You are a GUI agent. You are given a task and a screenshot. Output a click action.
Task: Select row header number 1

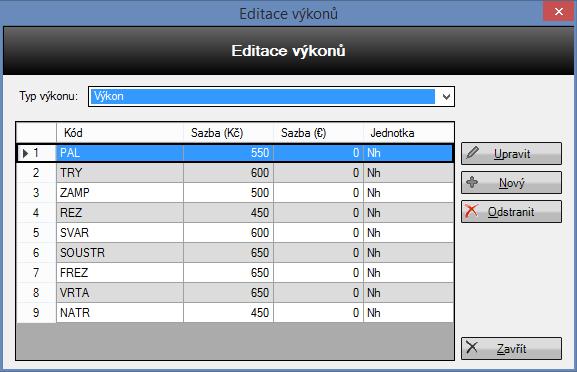coord(36,153)
